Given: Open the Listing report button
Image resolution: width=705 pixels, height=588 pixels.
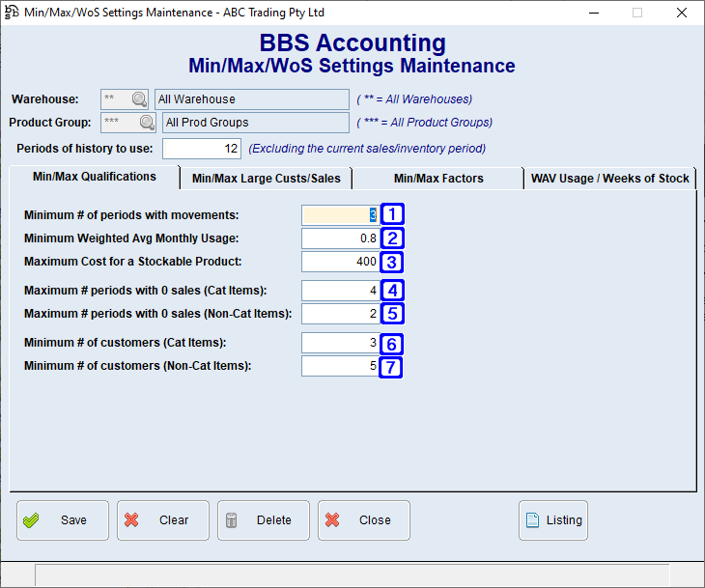Looking at the screenshot, I should pos(553,520).
